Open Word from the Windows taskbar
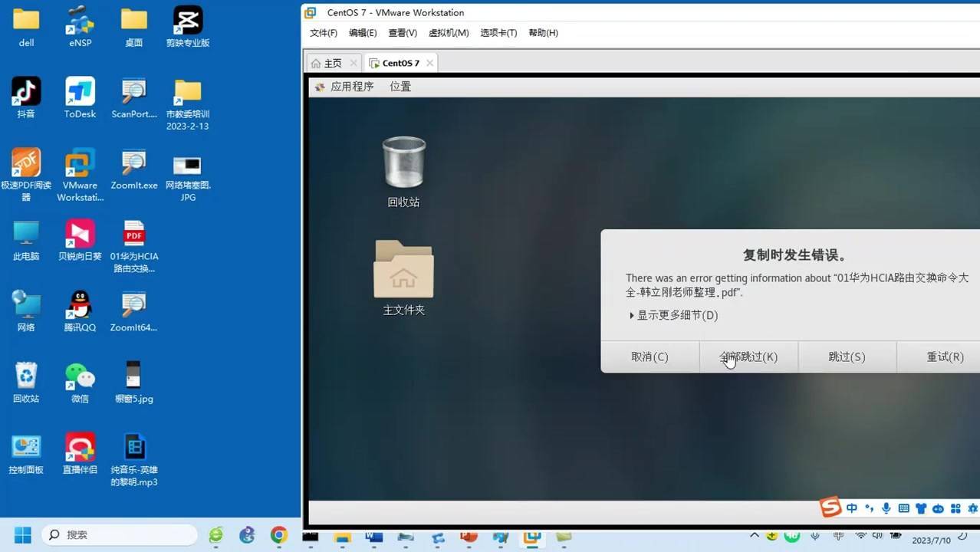 (373, 539)
